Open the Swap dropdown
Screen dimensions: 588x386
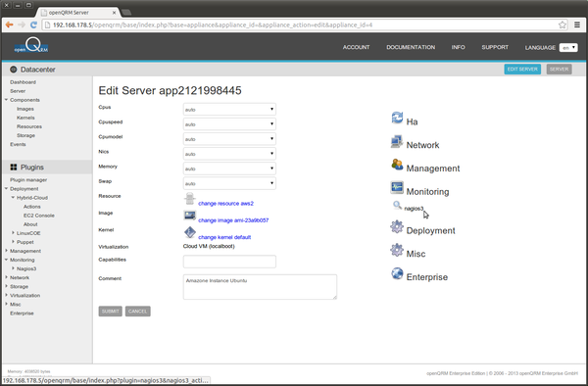(229, 183)
